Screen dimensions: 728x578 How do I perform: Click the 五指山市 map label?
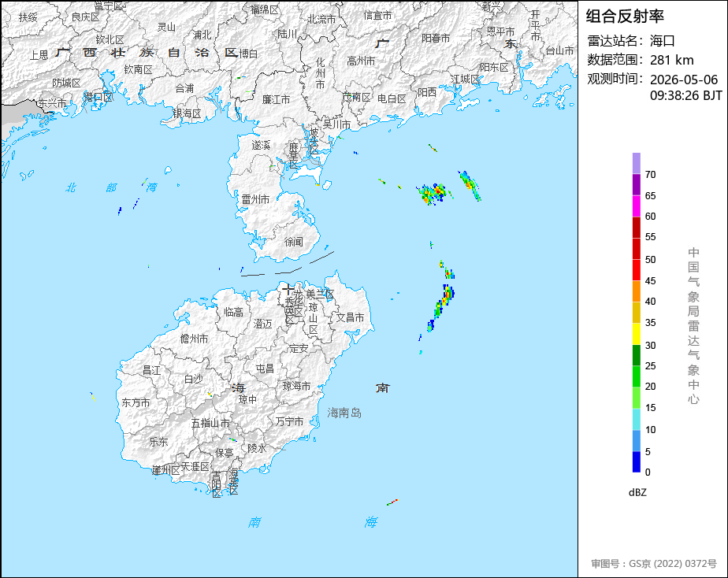pos(210,423)
